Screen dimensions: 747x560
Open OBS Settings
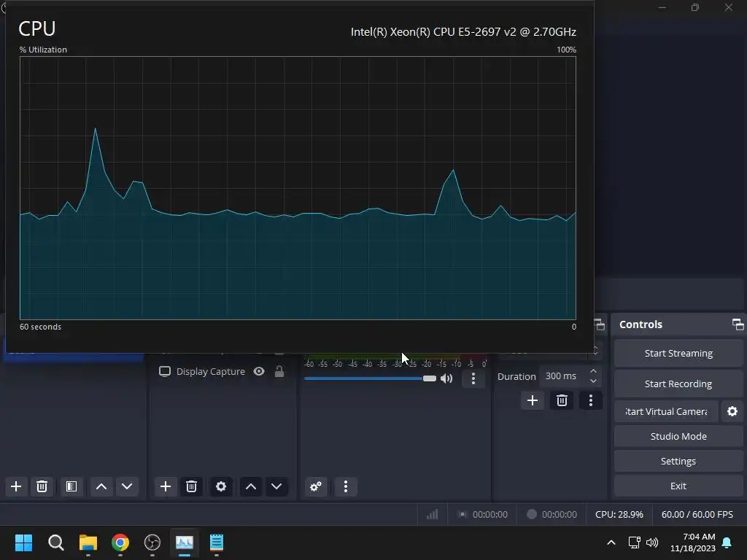click(x=678, y=461)
